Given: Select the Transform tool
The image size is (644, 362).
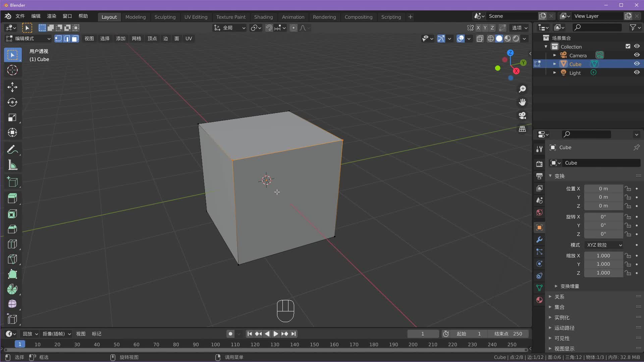Looking at the screenshot, I should (12, 132).
